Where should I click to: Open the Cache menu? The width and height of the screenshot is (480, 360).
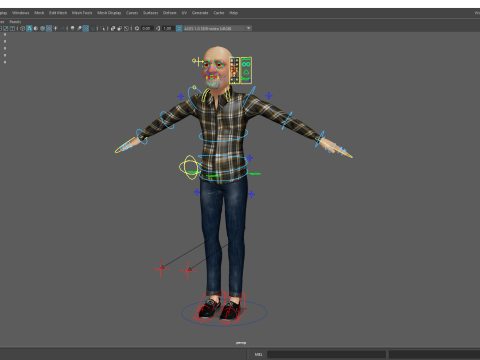pos(219,13)
